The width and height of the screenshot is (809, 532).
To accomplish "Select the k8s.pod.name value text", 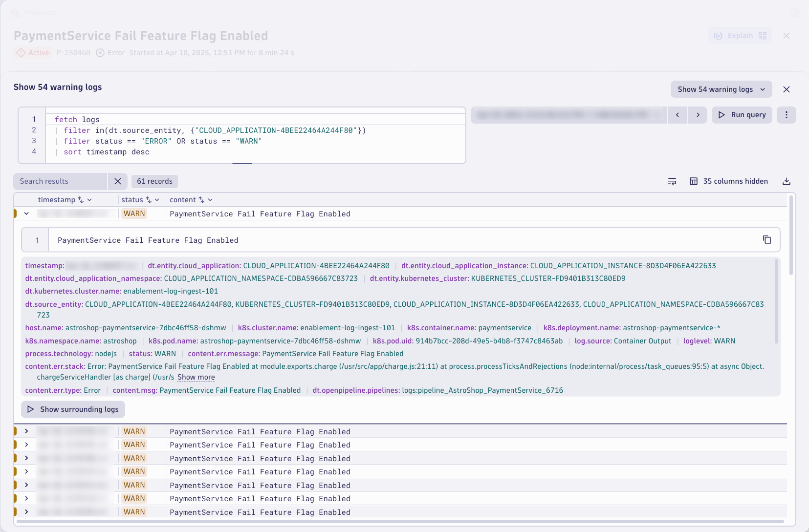I will click(281, 341).
